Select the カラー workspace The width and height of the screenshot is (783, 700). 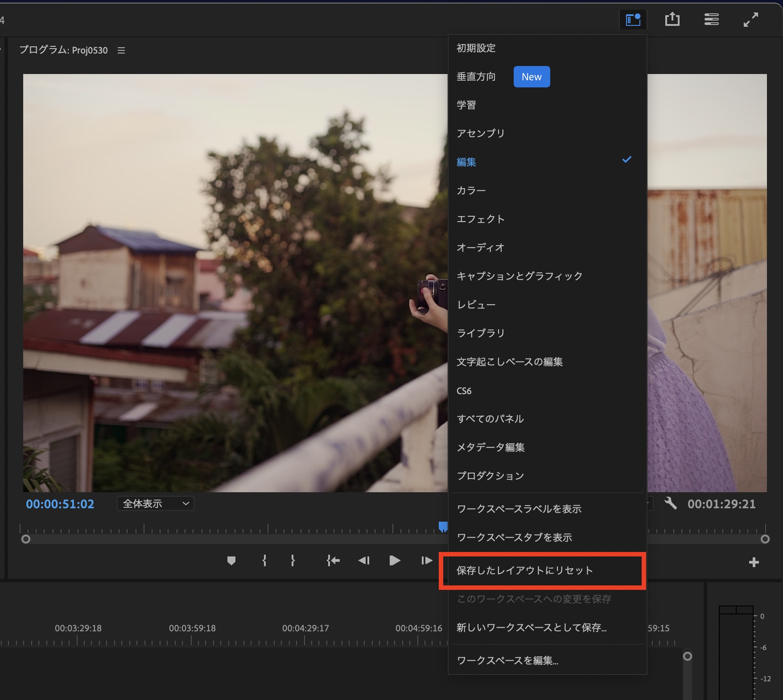pos(471,190)
